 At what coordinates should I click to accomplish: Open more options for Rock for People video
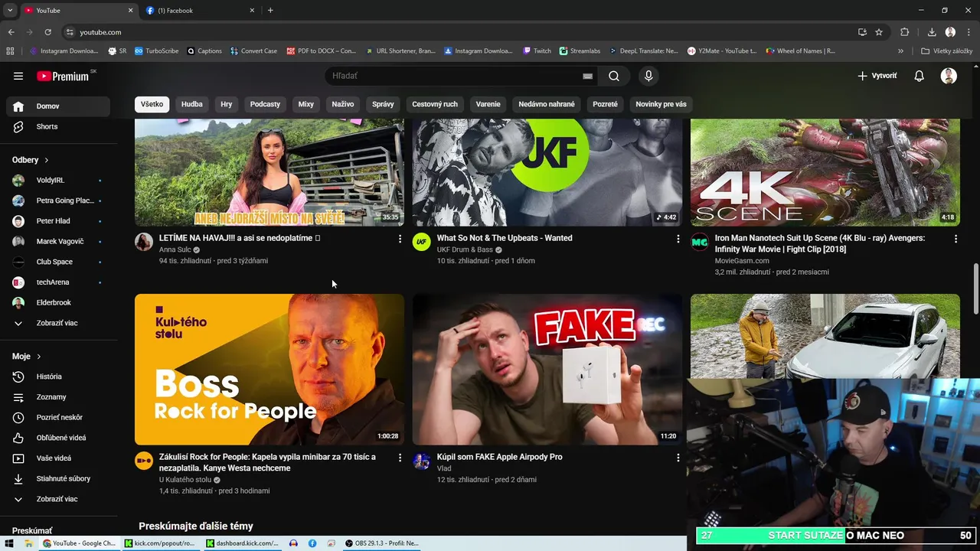click(400, 458)
